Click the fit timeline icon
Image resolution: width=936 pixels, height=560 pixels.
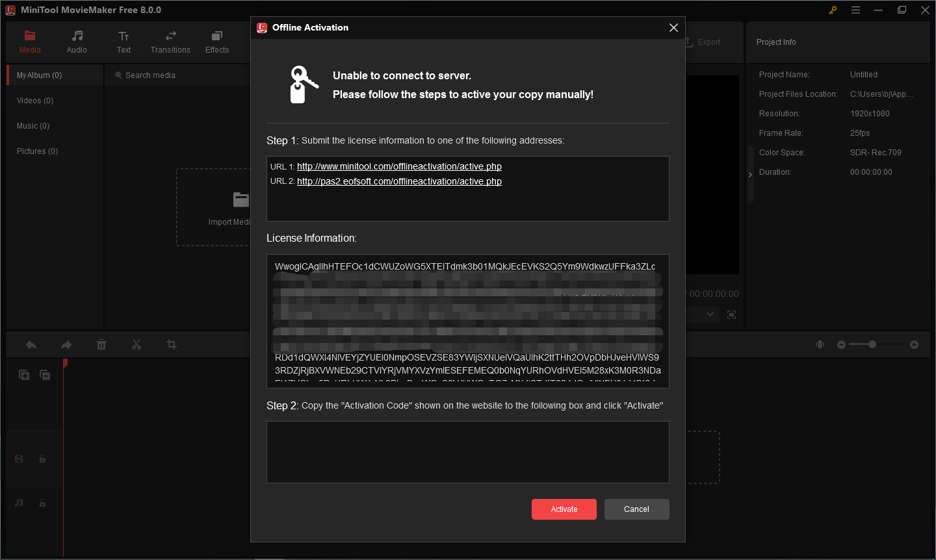click(x=820, y=344)
